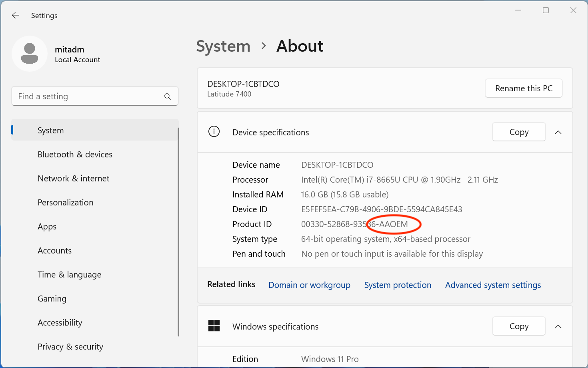Screen dimensions: 588x368
Task: Click the mitadm account name
Action: point(70,50)
